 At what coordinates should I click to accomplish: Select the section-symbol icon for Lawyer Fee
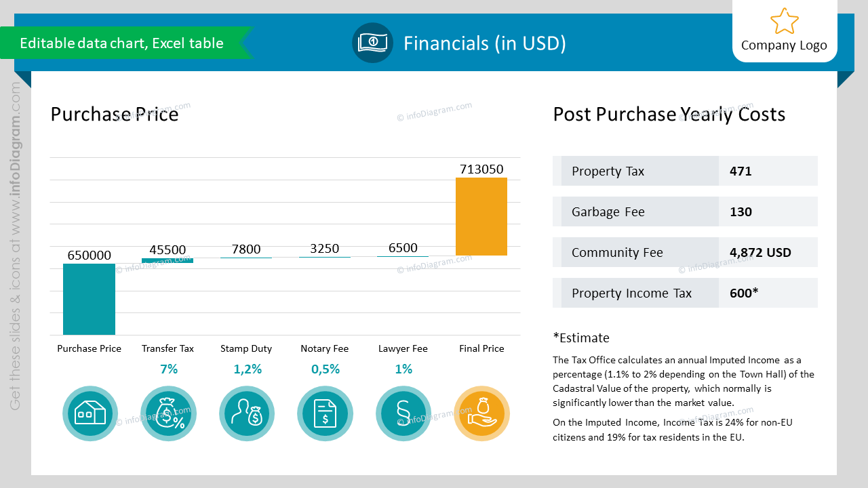pyautogui.click(x=403, y=413)
